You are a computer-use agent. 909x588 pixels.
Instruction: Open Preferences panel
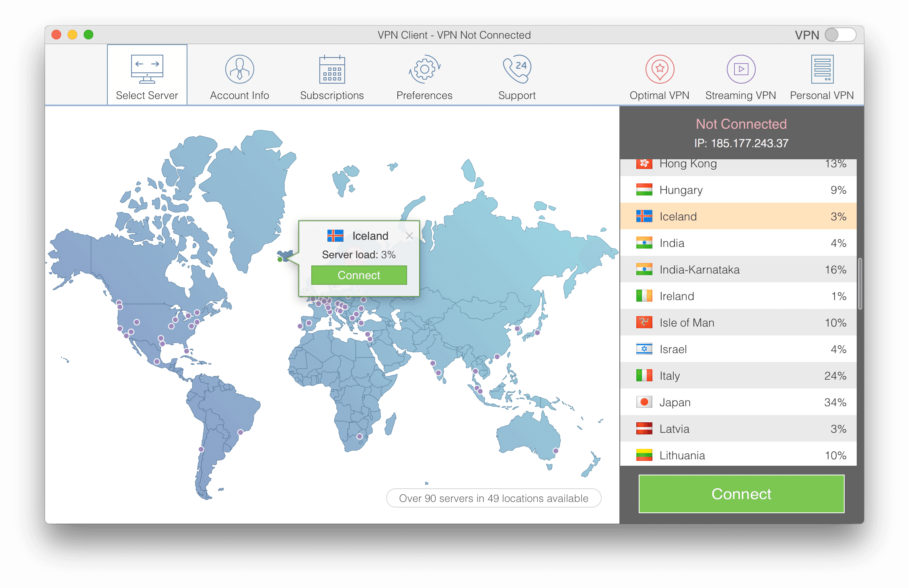pyautogui.click(x=424, y=76)
